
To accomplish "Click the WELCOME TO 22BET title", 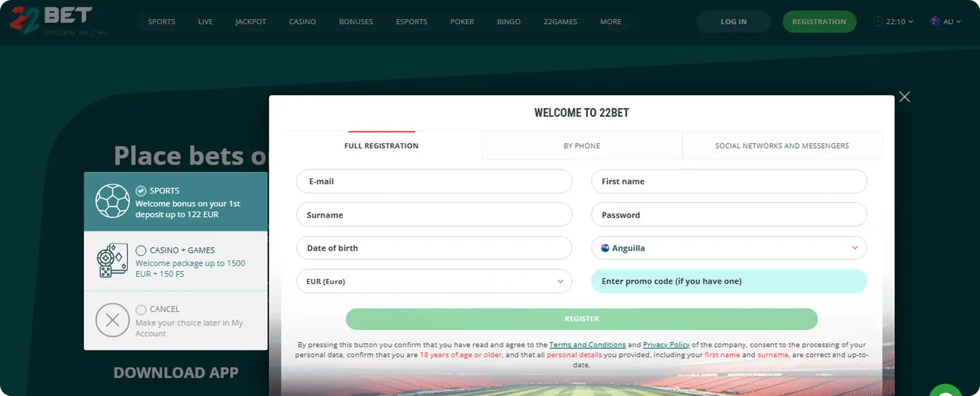I will pos(582,112).
